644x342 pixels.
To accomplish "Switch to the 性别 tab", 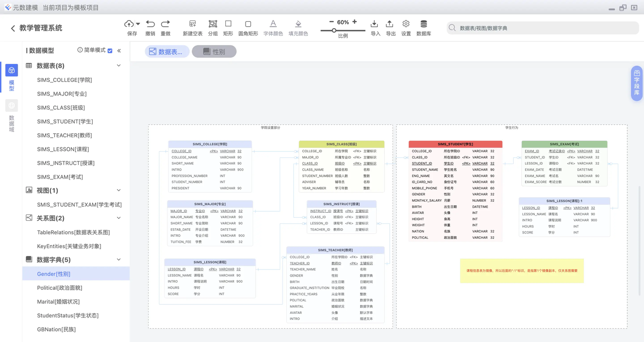I will tap(214, 51).
